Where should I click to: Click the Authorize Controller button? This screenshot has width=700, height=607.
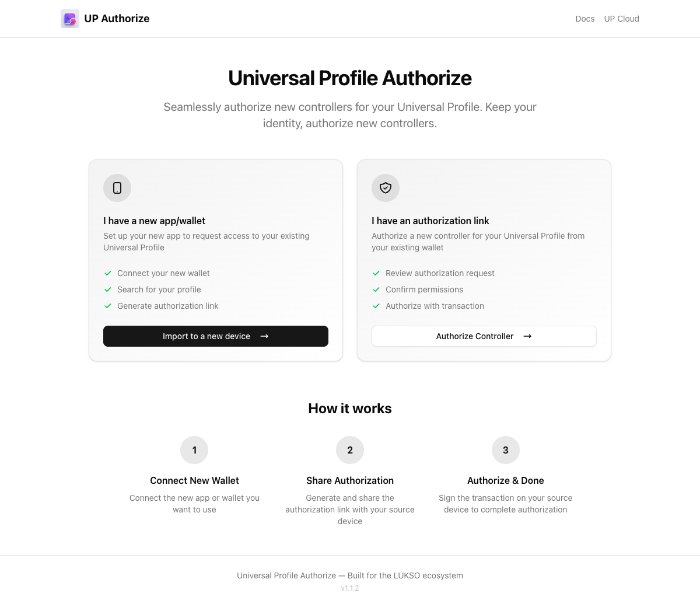point(484,336)
